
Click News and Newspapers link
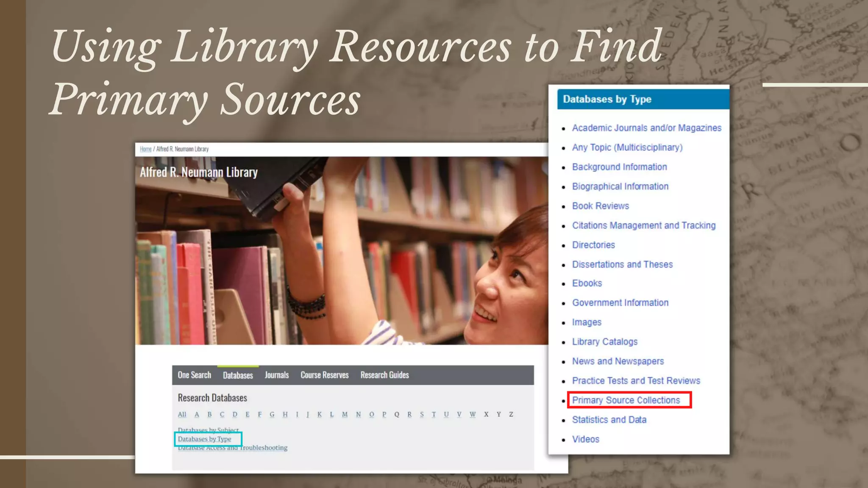click(x=618, y=361)
